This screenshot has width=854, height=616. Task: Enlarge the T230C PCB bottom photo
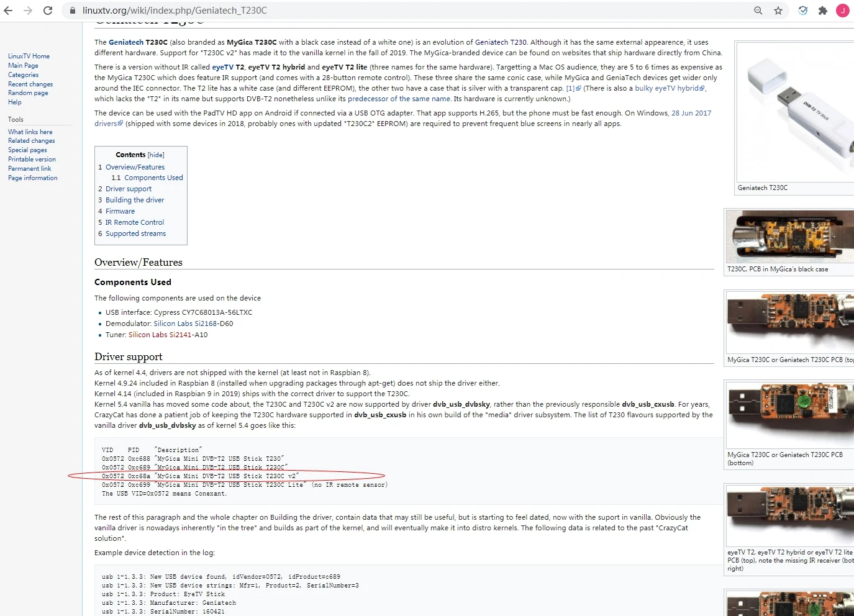(790, 415)
